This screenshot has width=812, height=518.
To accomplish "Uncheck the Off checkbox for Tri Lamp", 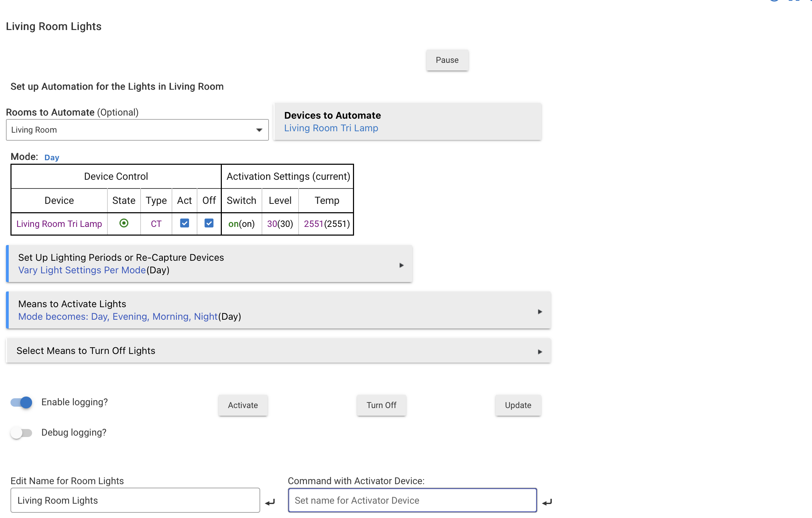I will [x=209, y=223].
